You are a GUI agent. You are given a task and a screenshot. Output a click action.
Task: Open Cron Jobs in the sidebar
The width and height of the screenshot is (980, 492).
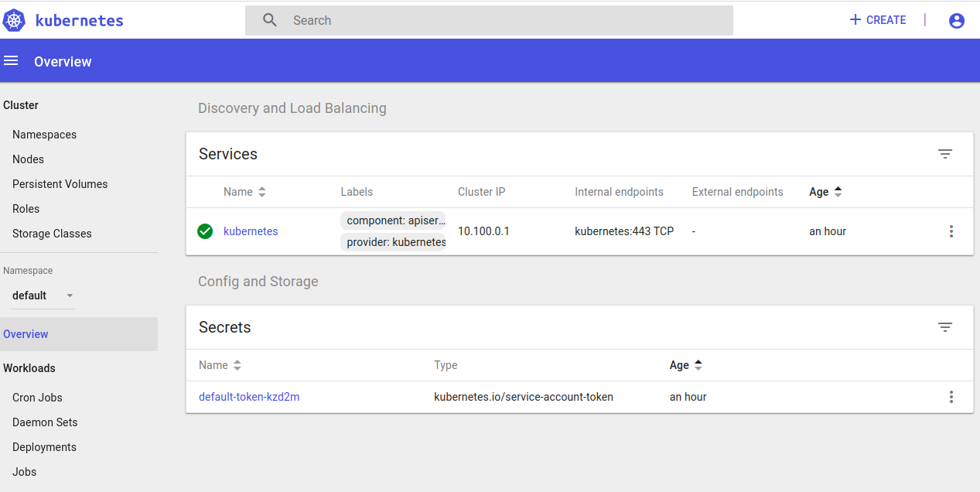37,398
